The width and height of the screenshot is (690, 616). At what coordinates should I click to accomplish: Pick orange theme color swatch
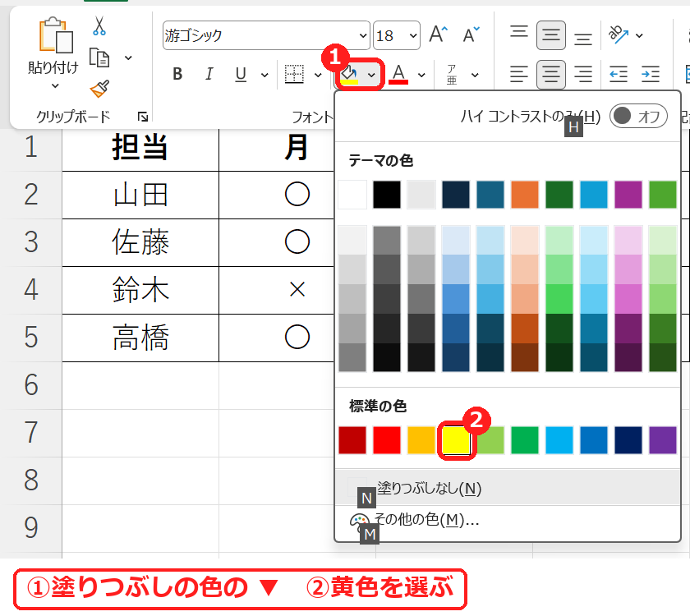(525, 194)
